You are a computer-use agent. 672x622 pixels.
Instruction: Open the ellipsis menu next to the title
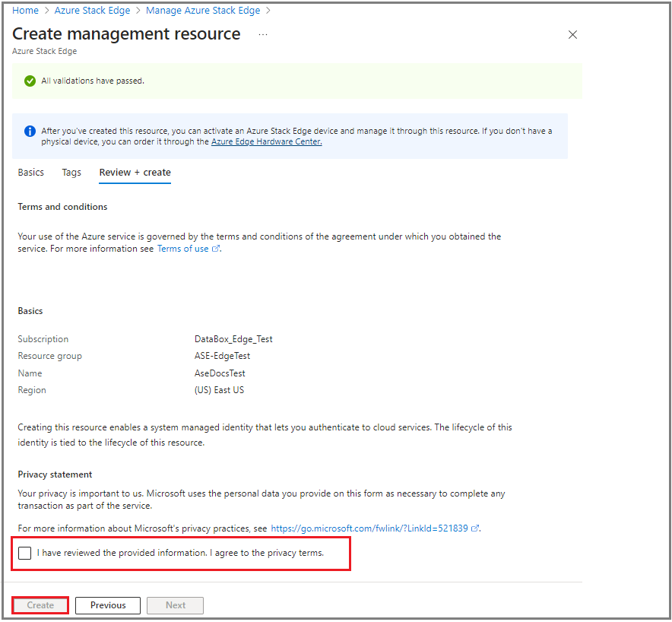point(262,34)
